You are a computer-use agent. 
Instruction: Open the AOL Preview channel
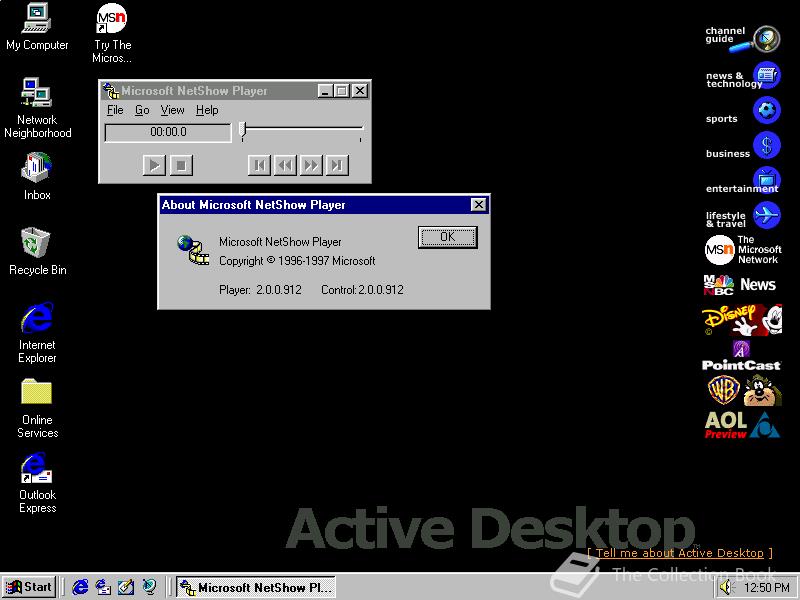[742, 425]
